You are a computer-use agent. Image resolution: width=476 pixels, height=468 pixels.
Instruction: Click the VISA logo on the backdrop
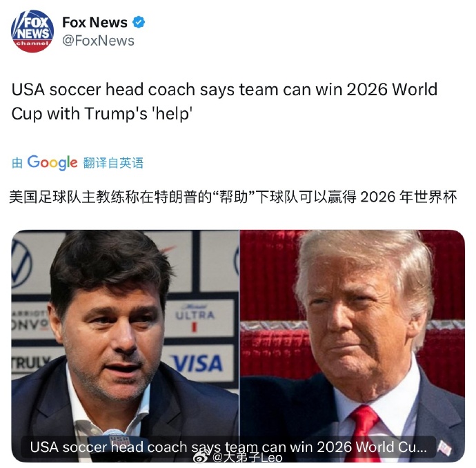(197, 363)
